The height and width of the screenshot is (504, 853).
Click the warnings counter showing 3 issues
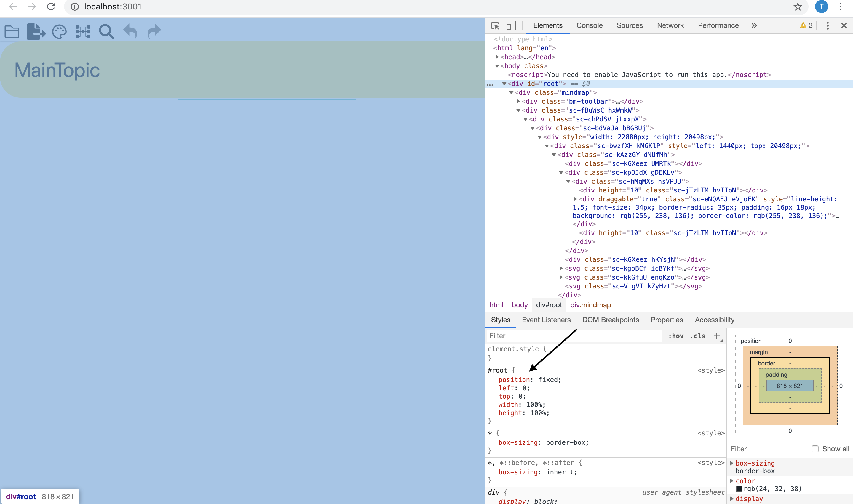(806, 25)
